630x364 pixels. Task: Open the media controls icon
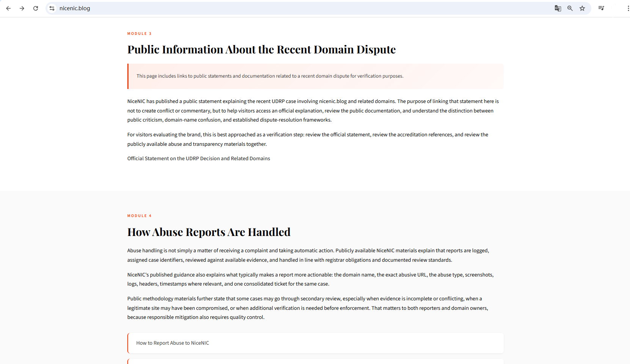point(601,8)
